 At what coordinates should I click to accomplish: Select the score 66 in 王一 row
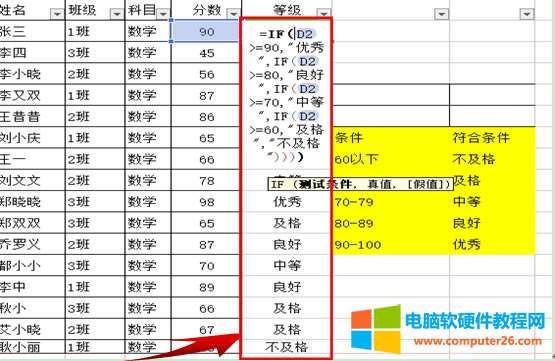(x=206, y=159)
